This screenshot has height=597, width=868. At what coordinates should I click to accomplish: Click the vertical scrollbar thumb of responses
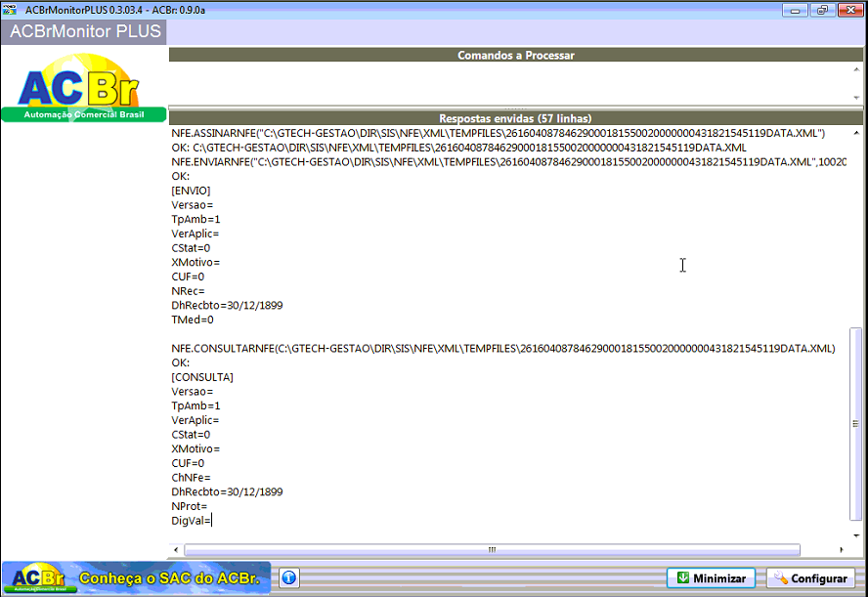point(856,424)
